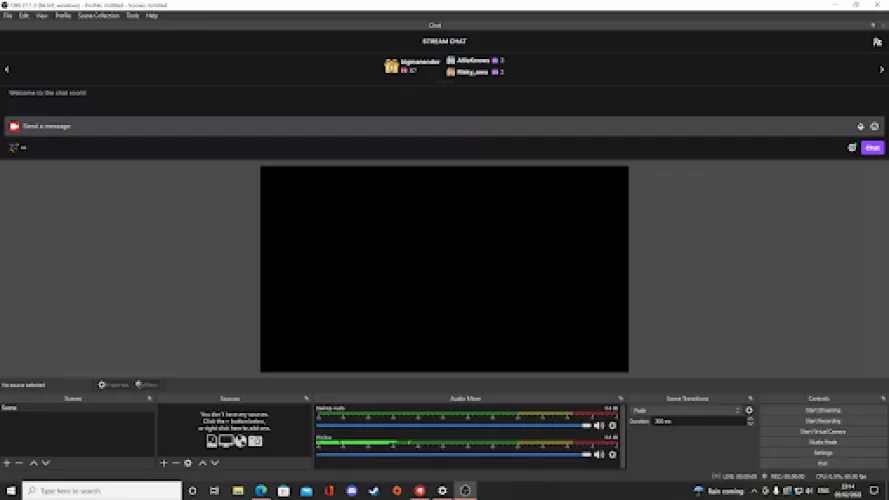889x500 pixels.
Task: Undock the Audio Mixer panel via float icon
Action: (x=621, y=399)
